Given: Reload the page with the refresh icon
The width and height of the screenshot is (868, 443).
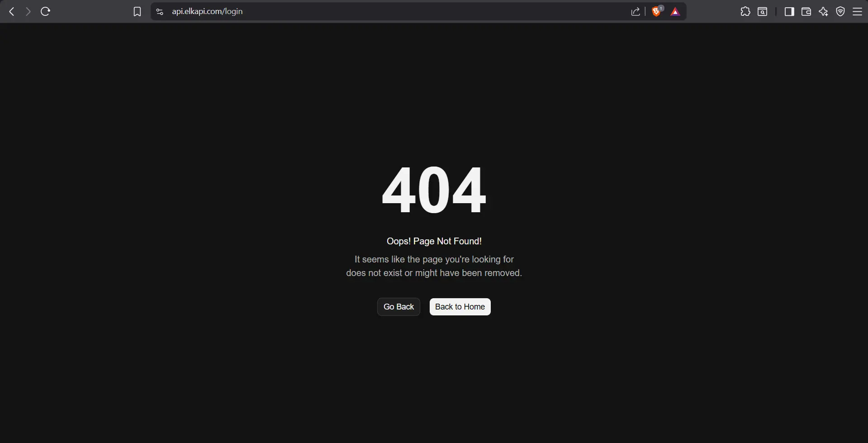Looking at the screenshot, I should [45, 12].
